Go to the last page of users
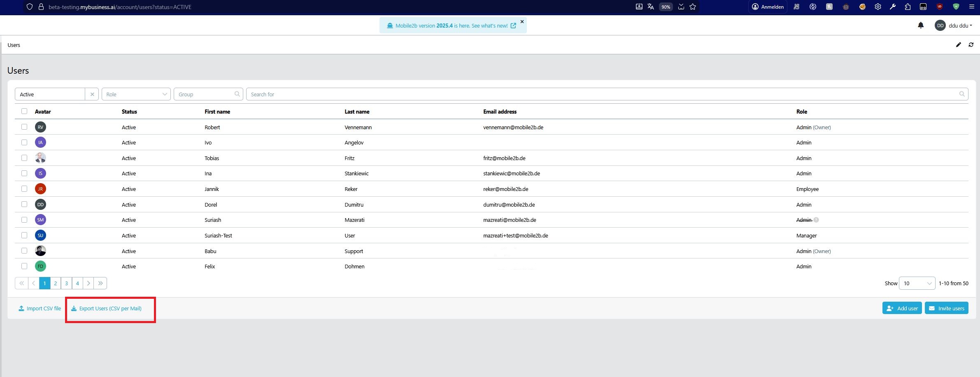The width and height of the screenshot is (980, 377). (x=100, y=283)
